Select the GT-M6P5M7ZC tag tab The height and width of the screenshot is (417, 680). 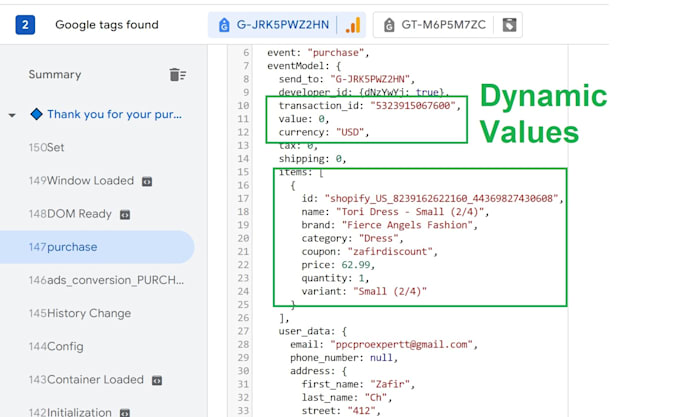[x=447, y=25]
